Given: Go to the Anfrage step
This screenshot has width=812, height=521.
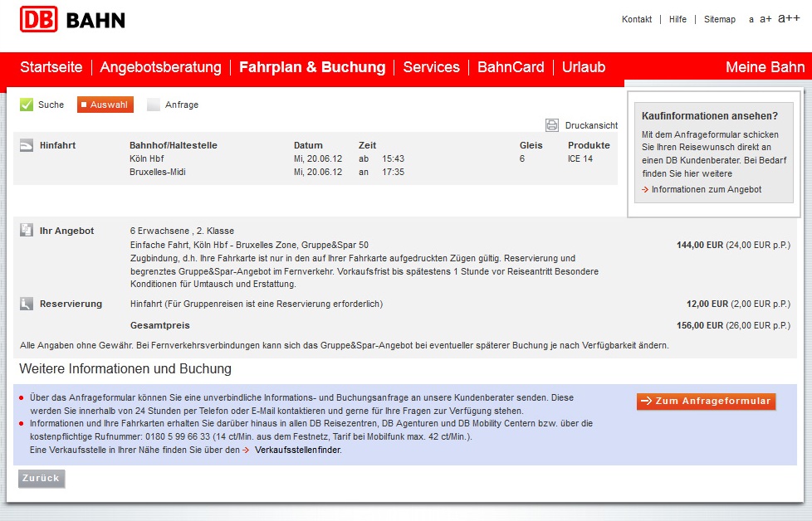Looking at the screenshot, I should [182, 105].
